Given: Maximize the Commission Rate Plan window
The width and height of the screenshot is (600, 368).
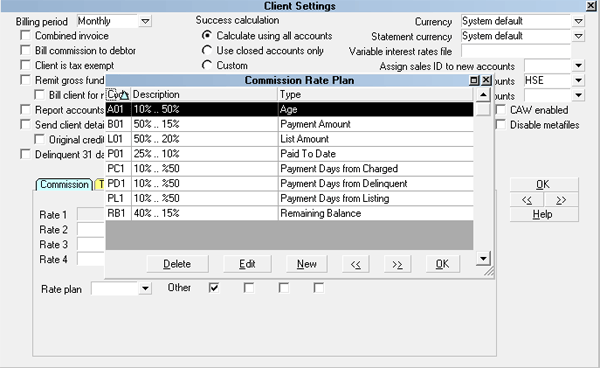Looking at the screenshot, I should (474, 80).
